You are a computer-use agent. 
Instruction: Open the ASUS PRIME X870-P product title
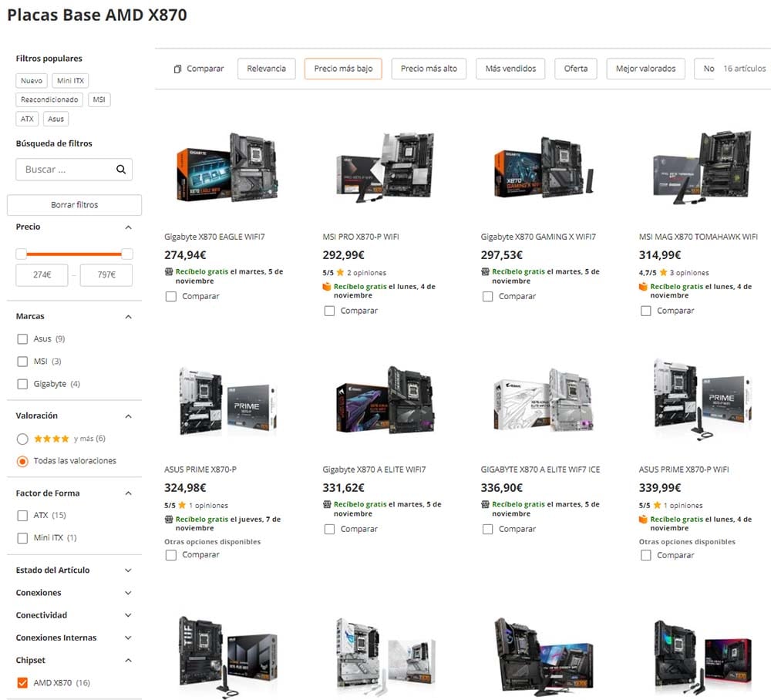[x=200, y=469]
